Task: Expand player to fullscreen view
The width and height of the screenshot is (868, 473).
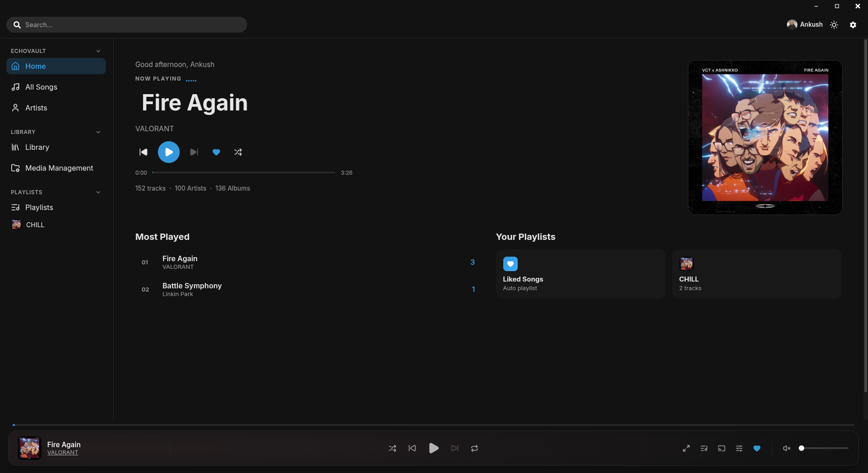Action: (x=687, y=448)
